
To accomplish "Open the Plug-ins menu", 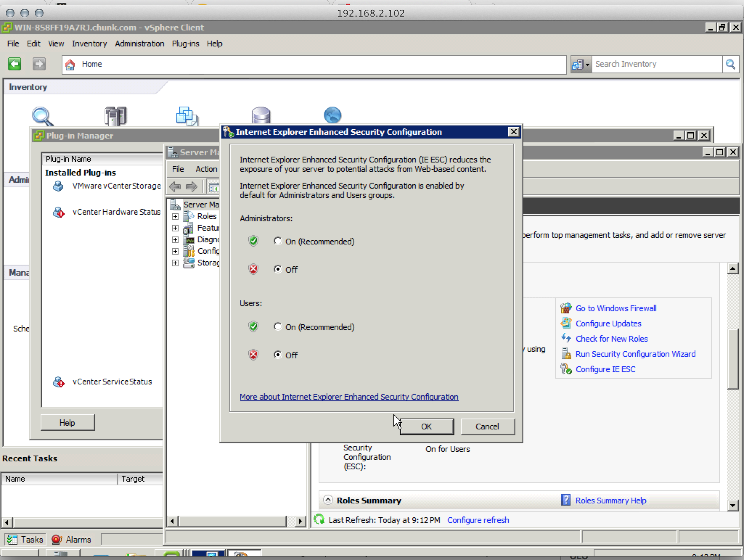I will [185, 44].
